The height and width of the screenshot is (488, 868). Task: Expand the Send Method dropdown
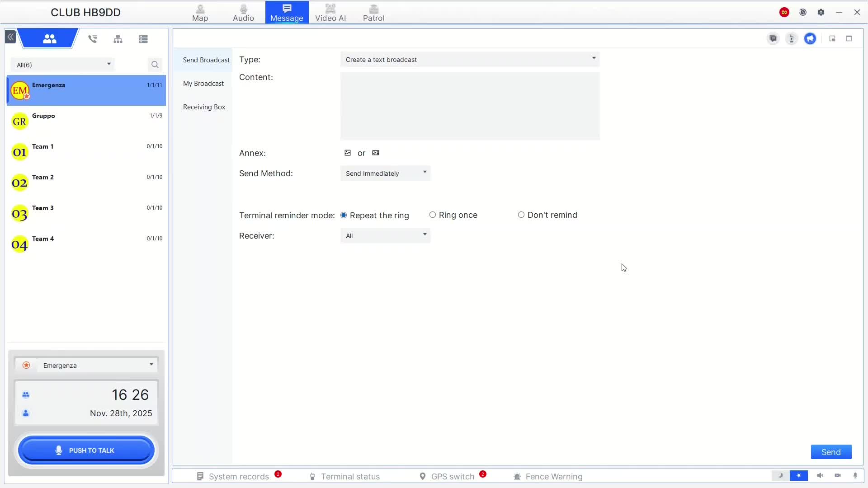pyautogui.click(x=386, y=173)
